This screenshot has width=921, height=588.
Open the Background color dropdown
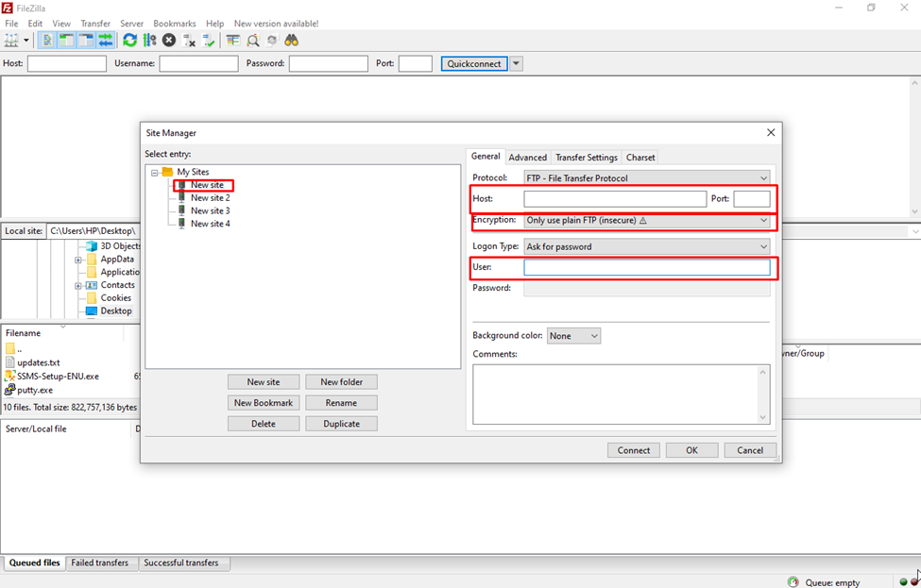click(573, 336)
